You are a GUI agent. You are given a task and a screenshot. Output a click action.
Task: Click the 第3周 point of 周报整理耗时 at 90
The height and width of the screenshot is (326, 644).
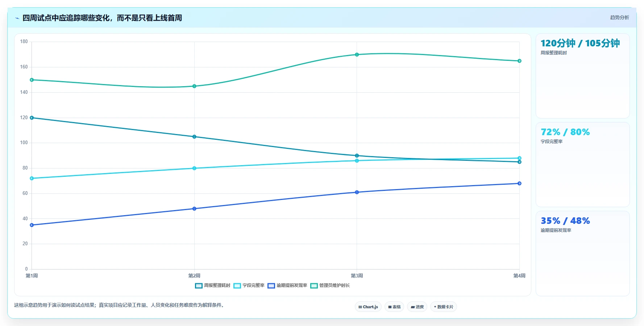[x=357, y=156]
